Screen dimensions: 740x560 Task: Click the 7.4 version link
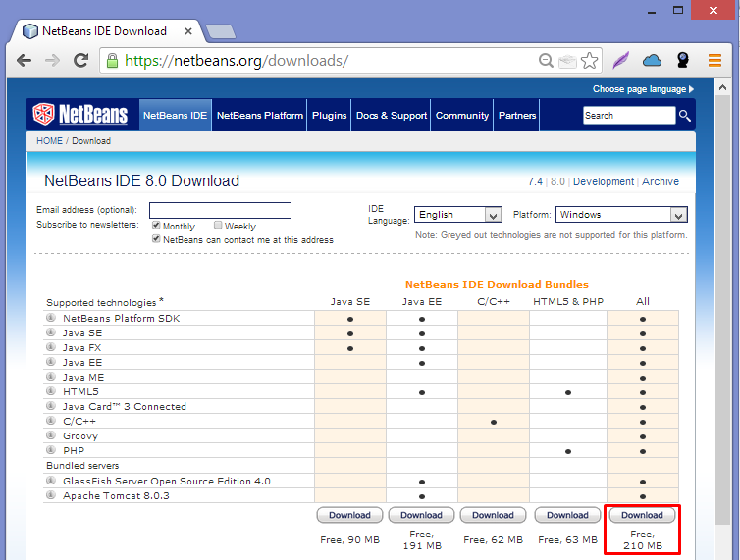535,181
